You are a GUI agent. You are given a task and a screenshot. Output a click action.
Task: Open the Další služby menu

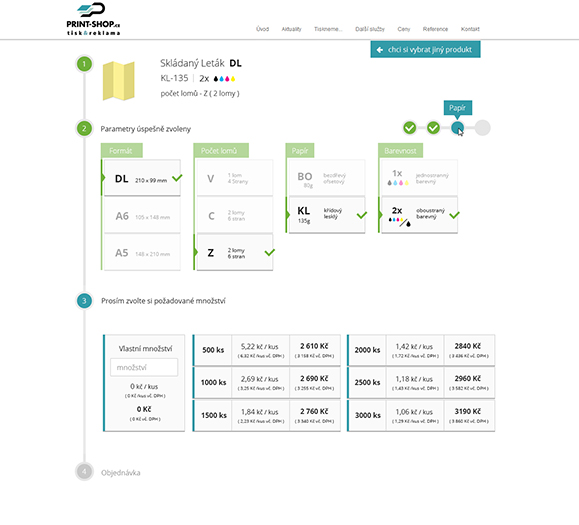[370, 29]
